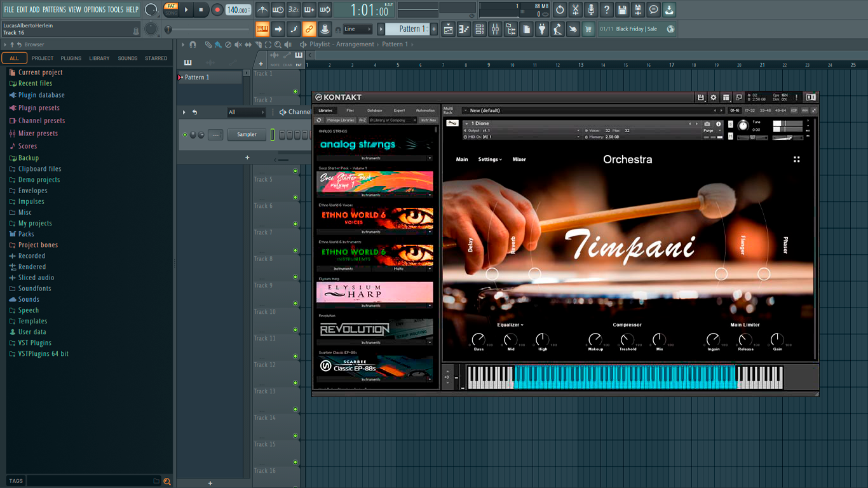The height and width of the screenshot is (488, 868).
Task: Click the Equalizer Bass knob
Action: click(x=478, y=339)
